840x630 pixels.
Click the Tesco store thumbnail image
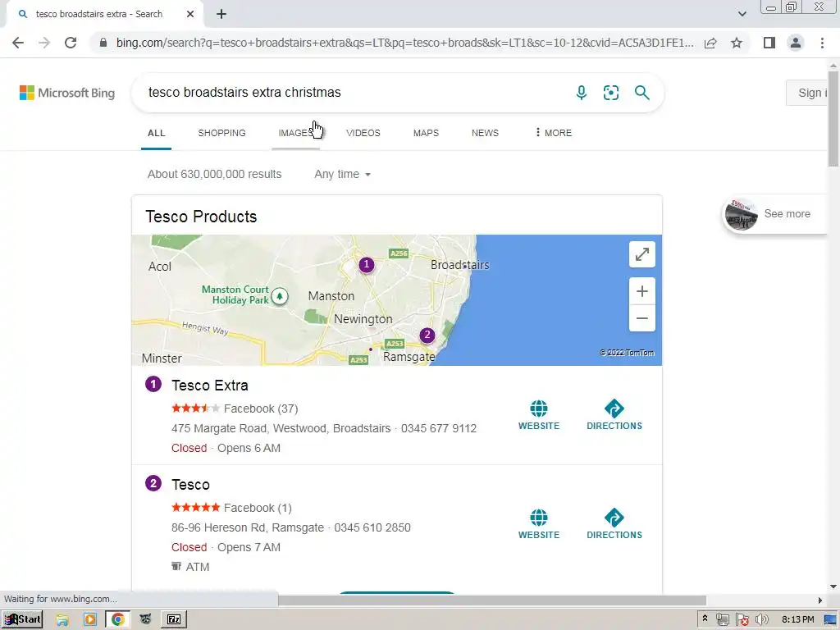(741, 214)
